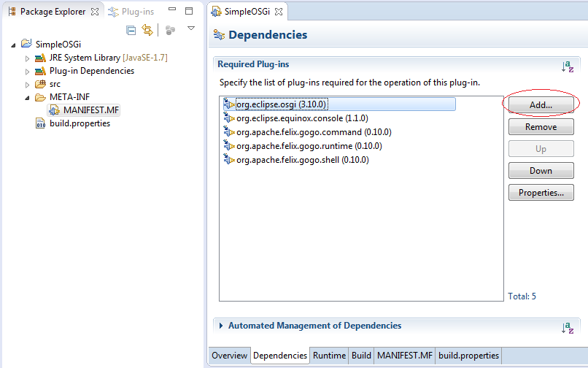Image resolution: width=588 pixels, height=368 pixels.
Task: Click the Total: 5 count label
Action: click(522, 296)
